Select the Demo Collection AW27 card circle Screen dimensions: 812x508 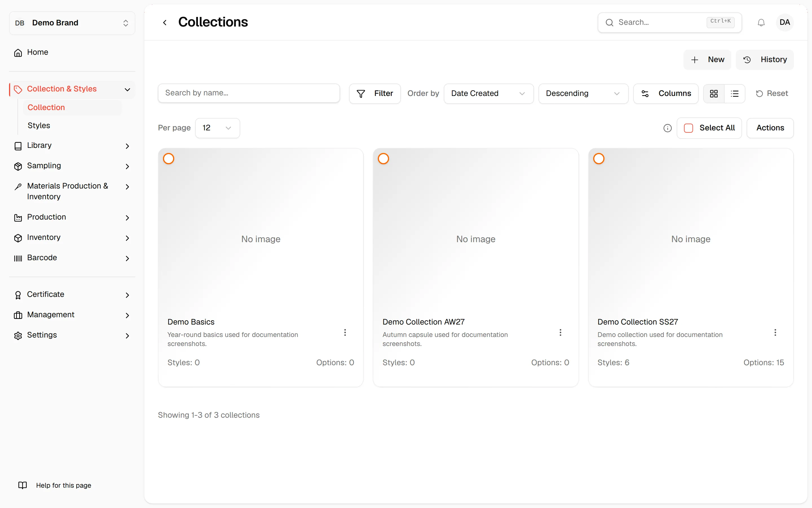(x=383, y=159)
